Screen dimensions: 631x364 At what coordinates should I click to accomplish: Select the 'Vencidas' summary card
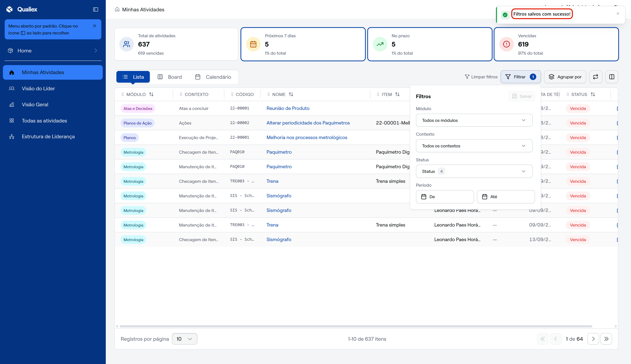556,44
